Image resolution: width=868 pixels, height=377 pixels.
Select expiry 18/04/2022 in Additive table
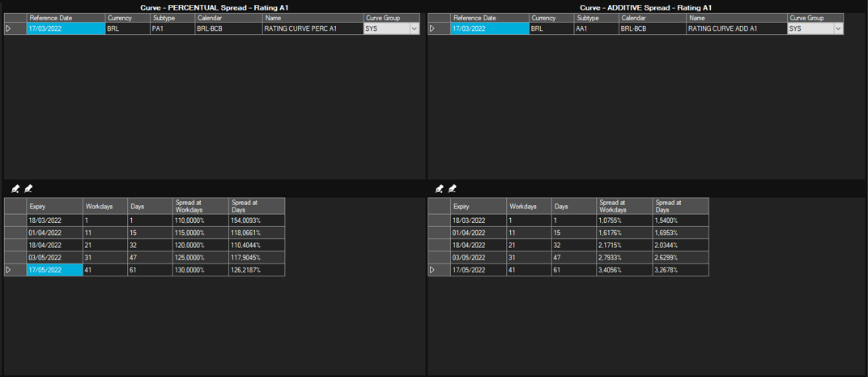tap(478, 245)
